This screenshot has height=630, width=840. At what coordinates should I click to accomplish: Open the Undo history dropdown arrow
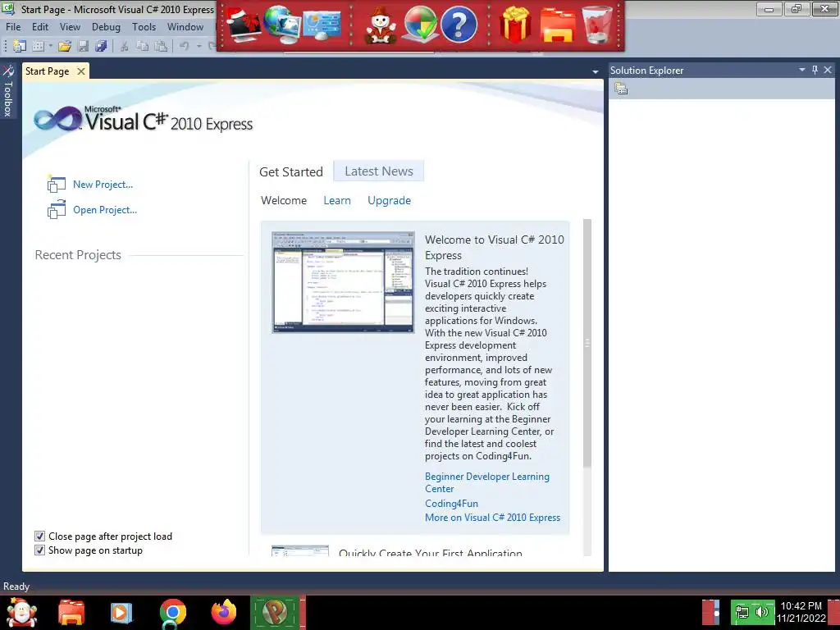coord(199,46)
